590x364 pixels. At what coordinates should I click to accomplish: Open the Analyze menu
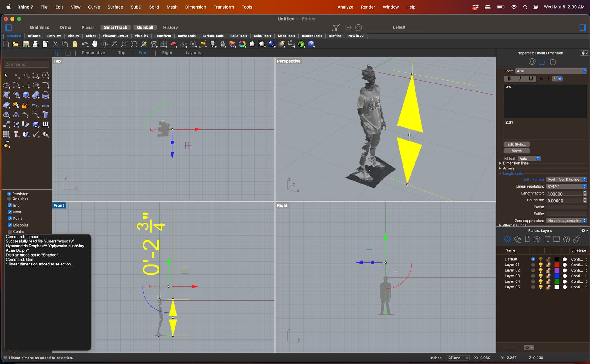coord(345,7)
